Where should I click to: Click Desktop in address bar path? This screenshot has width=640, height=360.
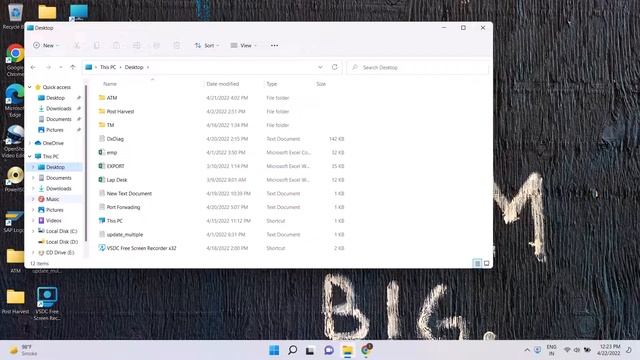134,67
